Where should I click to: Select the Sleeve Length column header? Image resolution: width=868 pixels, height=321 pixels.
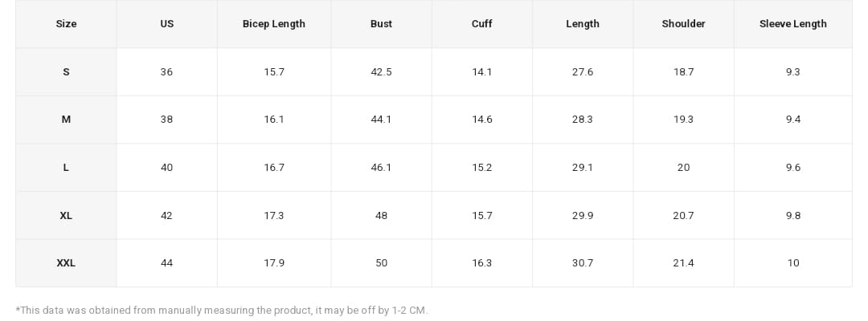(x=792, y=24)
